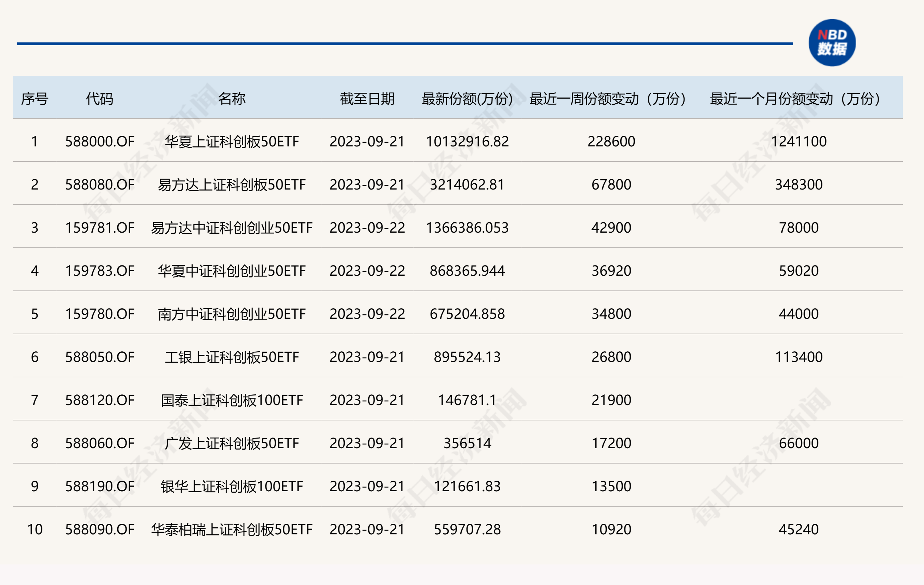
Task: Click fund code 588120.OF
Action: (x=100, y=400)
